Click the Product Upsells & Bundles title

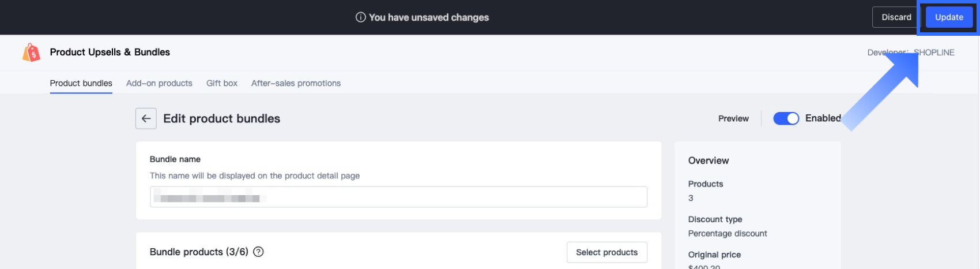pyautogui.click(x=110, y=52)
